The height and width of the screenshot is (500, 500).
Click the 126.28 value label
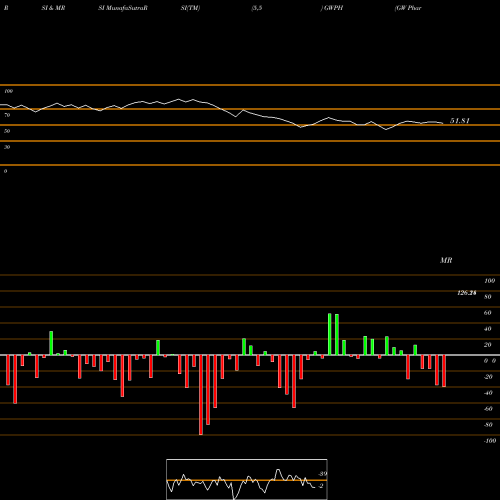click(467, 293)
